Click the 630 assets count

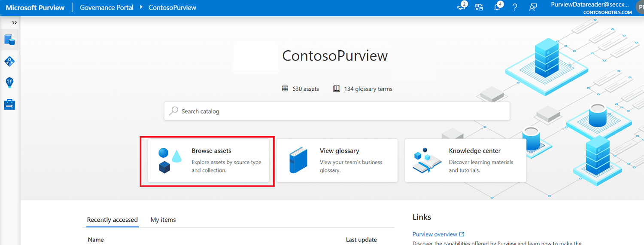click(306, 89)
